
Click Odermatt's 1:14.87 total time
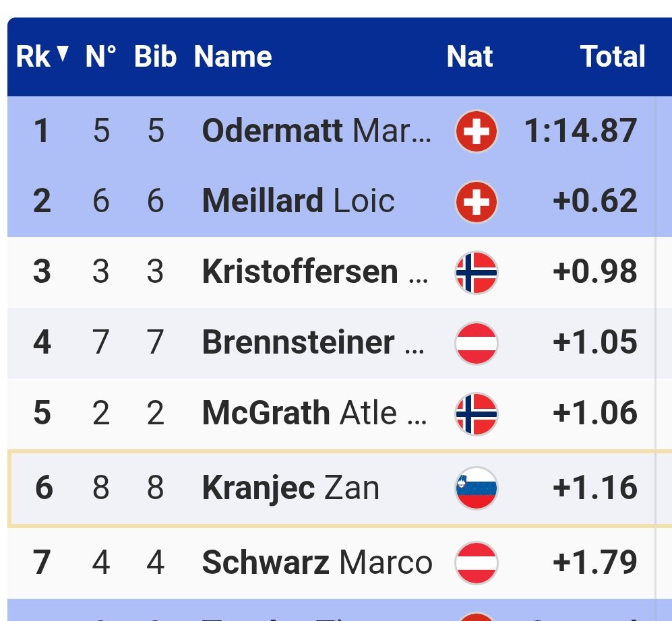[x=580, y=131]
